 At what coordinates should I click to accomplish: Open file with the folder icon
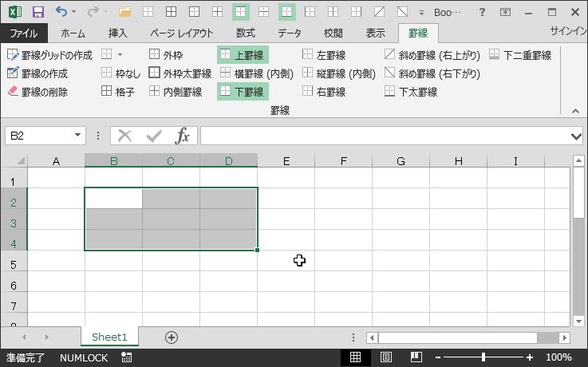click(x=125, y=13)
